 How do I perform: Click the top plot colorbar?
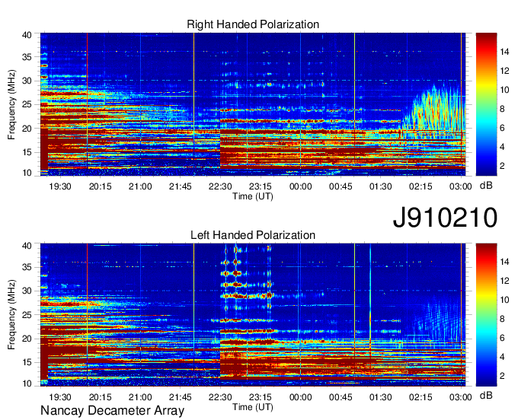click(486, 104)
